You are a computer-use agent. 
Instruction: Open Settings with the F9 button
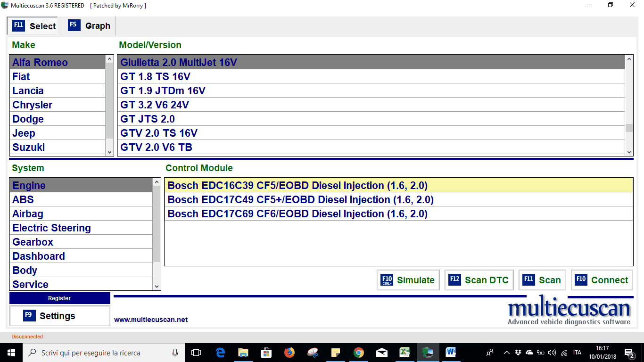pos(59,316)
